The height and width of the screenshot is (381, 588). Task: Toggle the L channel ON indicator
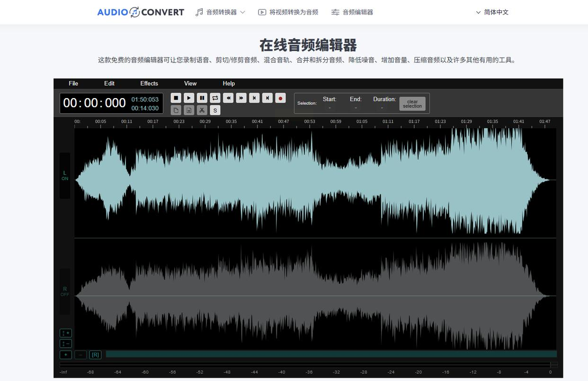pos(65,176)
